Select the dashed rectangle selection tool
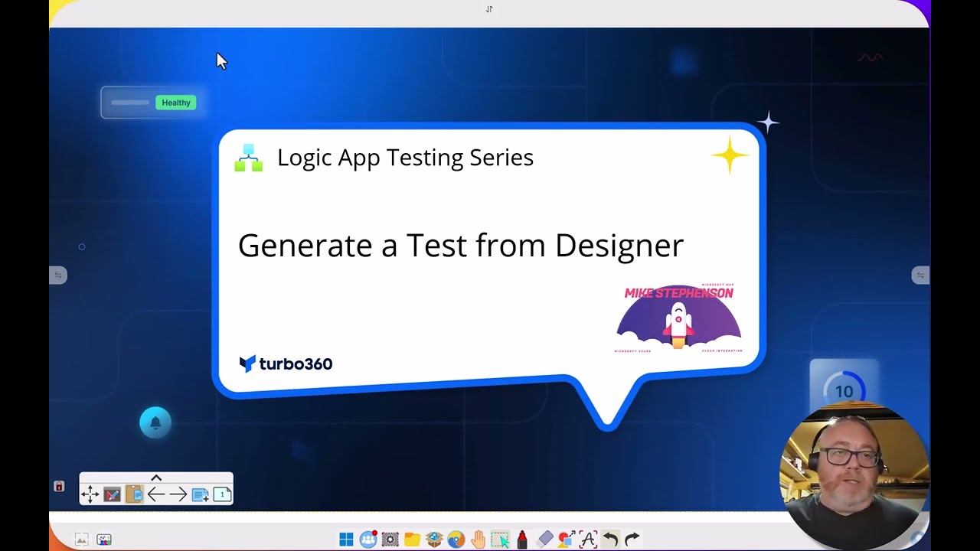Viewport: 980px width, 551px height. (500, 540)
